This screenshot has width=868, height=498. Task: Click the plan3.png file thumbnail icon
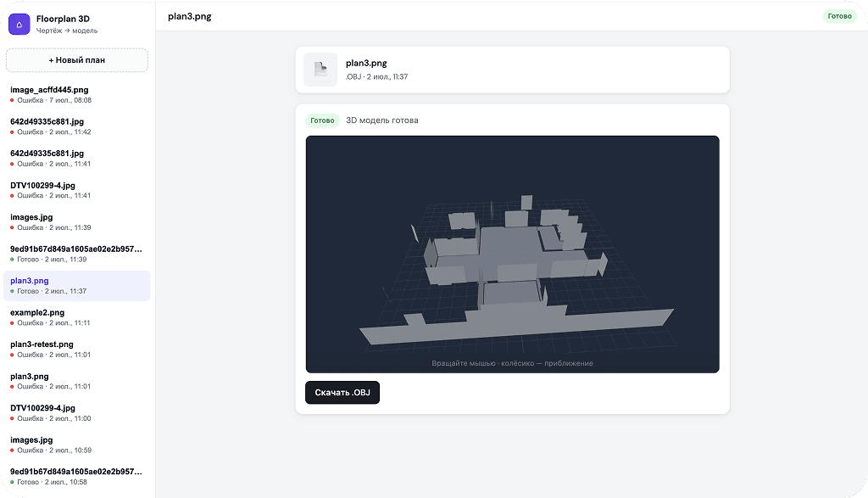coord(320,70)
